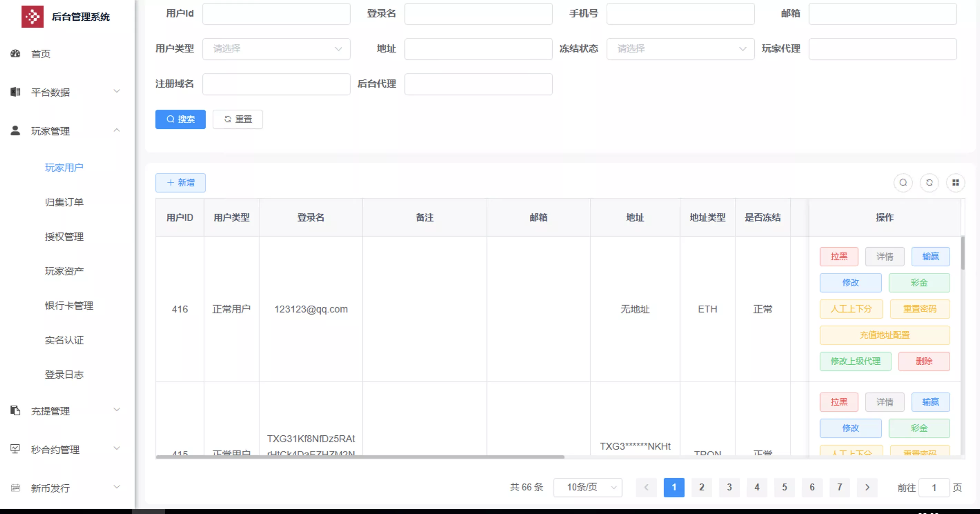Image resolution: width=980 pixels, height=514 pixels.
Task: Click the 用户Id input field
Action: pyautogui.click(x=276, y=14)
